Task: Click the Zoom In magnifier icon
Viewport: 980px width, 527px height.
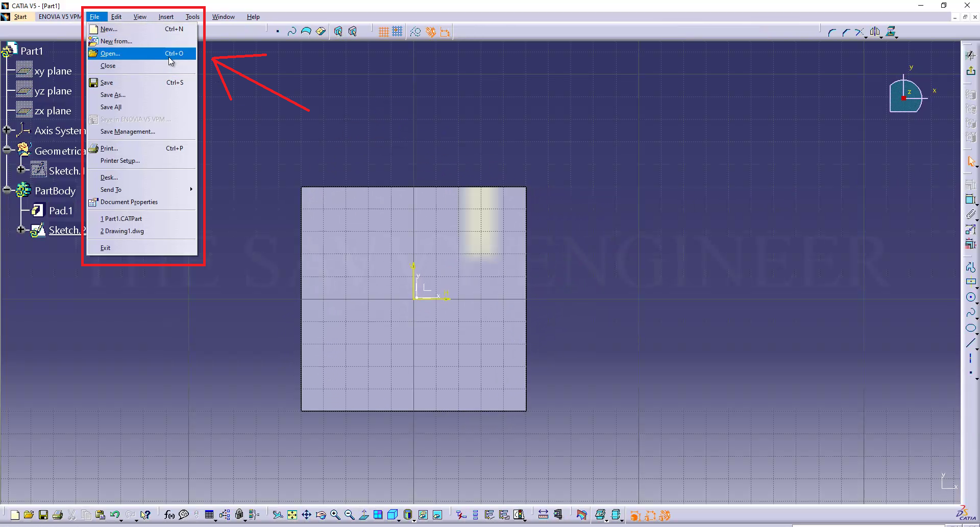Action: coord(335,515)
